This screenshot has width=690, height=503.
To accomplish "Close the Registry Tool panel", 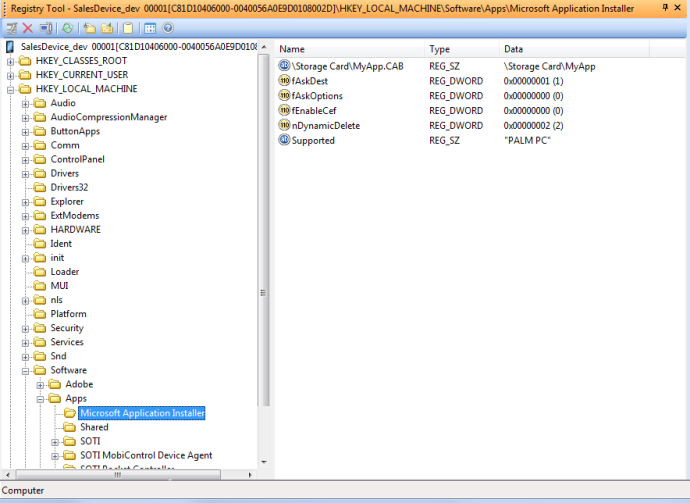I will click(x=678, y=7).
